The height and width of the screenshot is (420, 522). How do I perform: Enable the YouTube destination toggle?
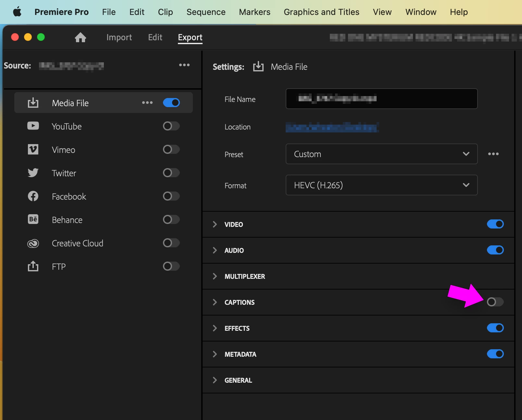tap(171, 126)
